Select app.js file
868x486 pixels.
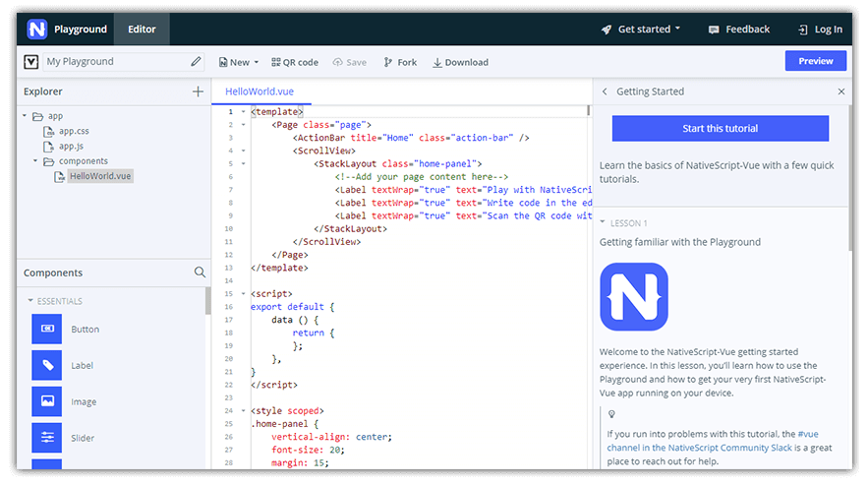pos(72,147)
